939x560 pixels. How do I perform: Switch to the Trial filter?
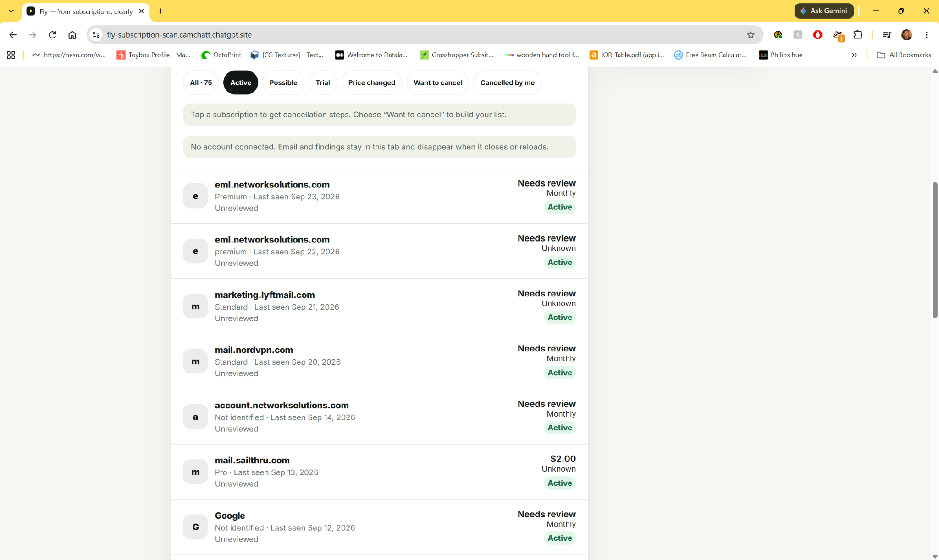pyautogui.click(x=323, y=82)
